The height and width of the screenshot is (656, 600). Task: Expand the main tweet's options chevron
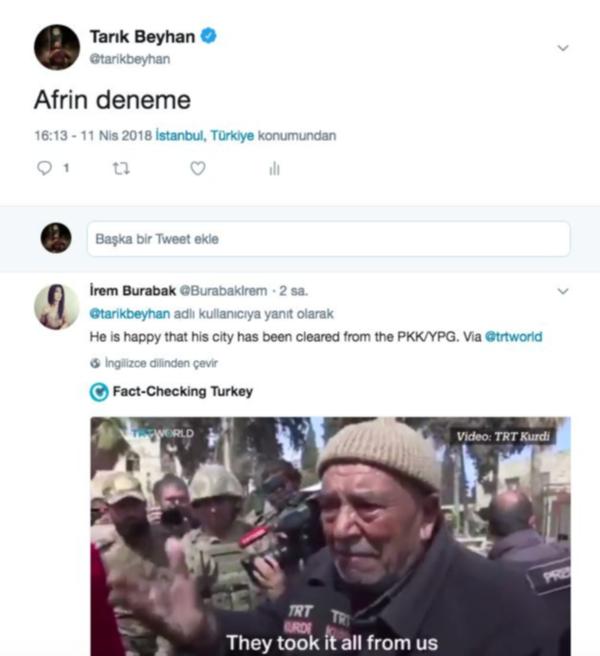click(x=562, y=47)
